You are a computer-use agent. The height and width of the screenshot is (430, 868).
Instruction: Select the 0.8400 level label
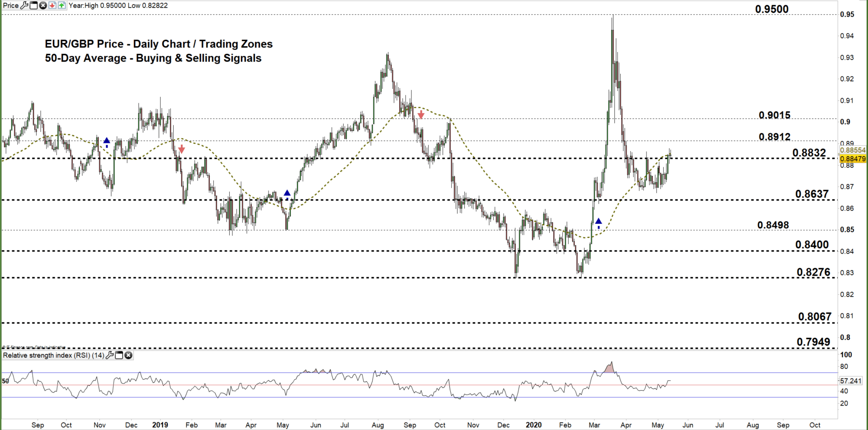coord(812,245)
